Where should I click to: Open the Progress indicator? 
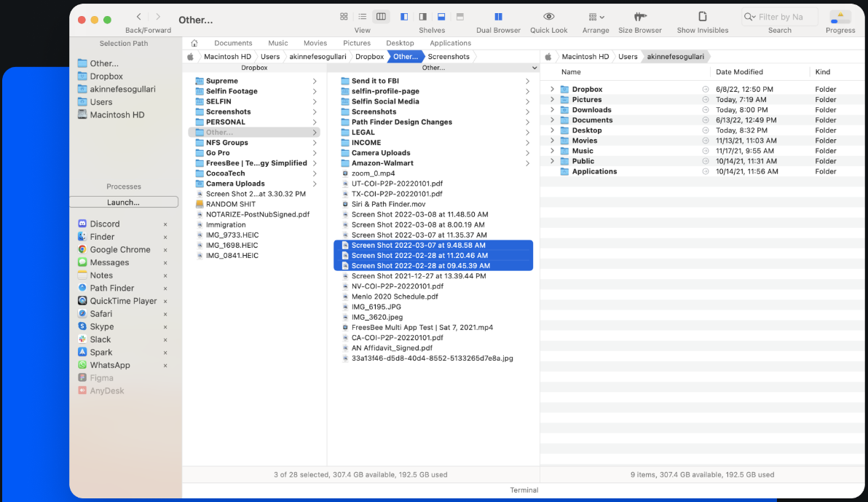point(840,17)
